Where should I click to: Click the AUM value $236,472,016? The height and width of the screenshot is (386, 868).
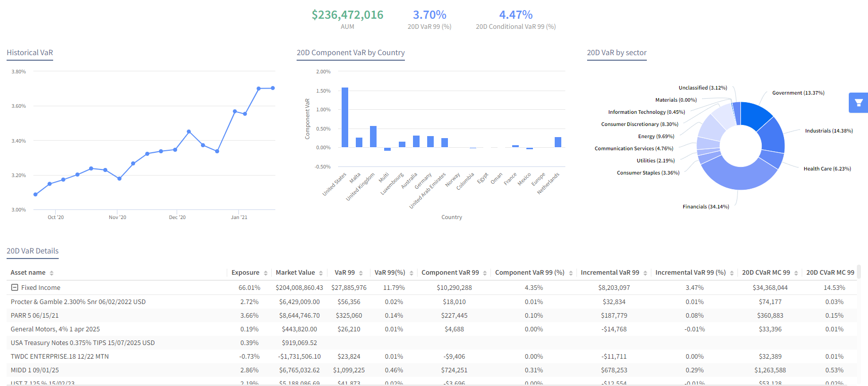coord(347,15)
